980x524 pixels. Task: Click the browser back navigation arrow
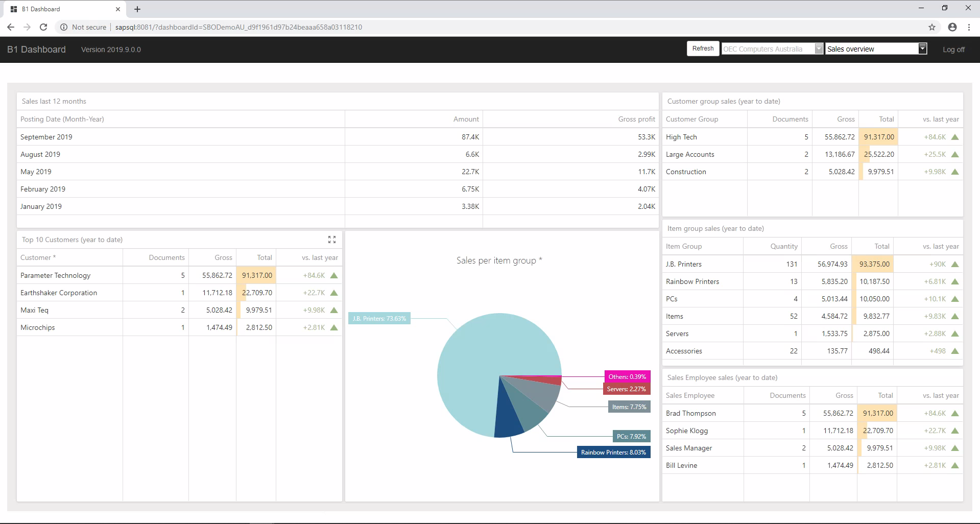tap(11, 27)
